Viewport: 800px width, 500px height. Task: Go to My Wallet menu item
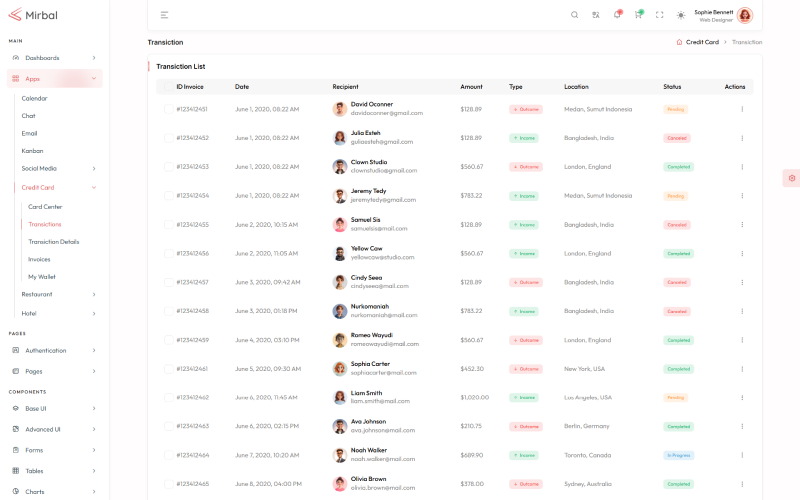42,276
